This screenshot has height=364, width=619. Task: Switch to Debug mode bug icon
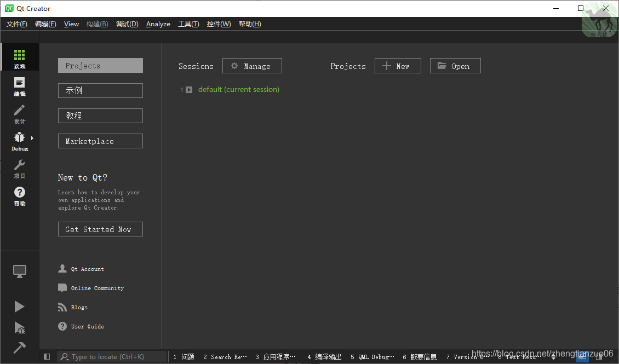tap(19, 137)
